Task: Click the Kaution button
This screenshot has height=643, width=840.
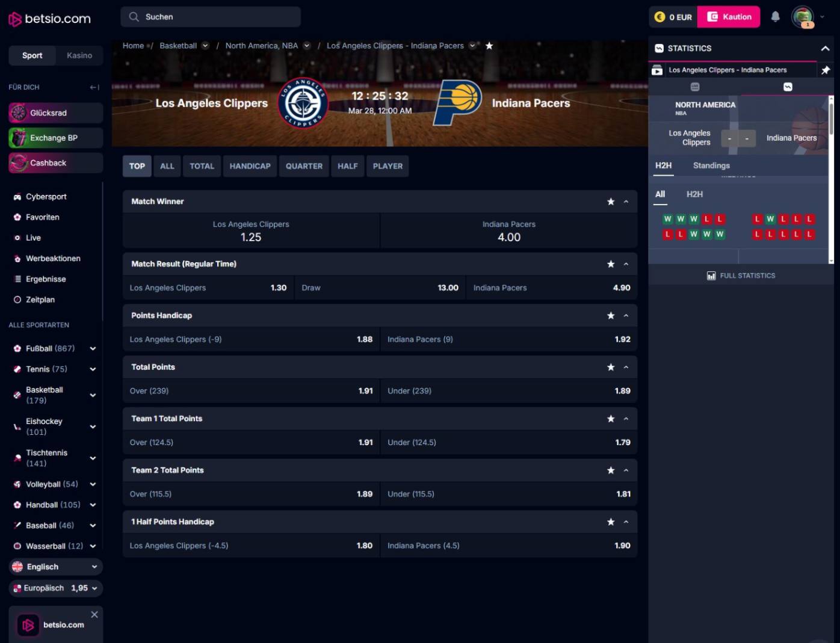Action: click(729, 17)
